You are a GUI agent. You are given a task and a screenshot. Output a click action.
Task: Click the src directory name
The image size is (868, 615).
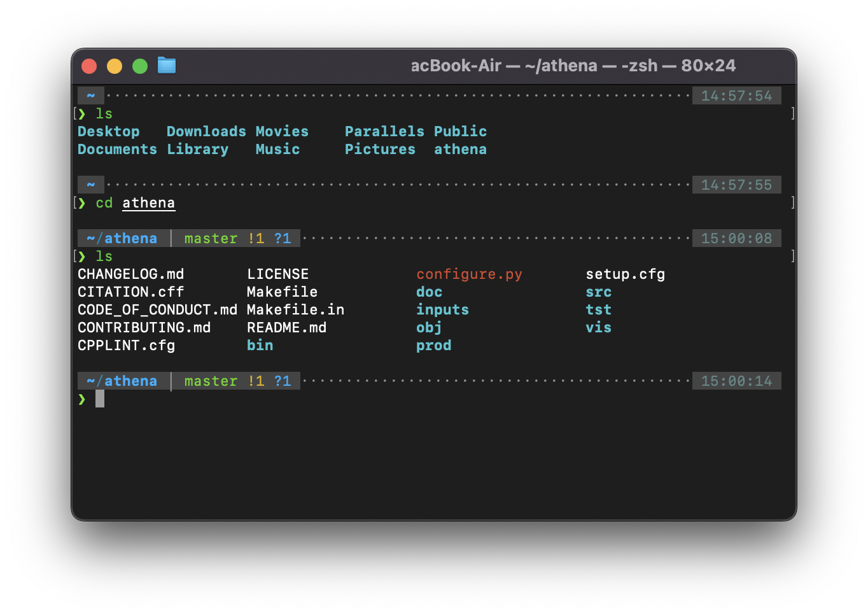[598, 292]
